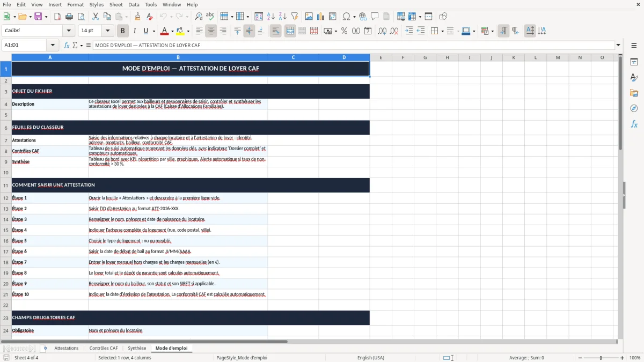The width and height of the screenshot is (644, 362).
Task: Click the formula input line
Action: pos(354,46)
